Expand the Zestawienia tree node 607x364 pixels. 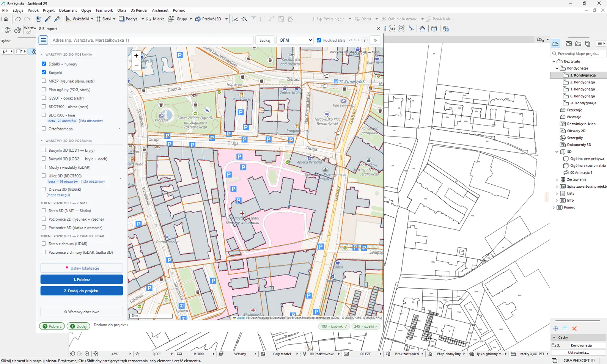click(x=557, y=180)
